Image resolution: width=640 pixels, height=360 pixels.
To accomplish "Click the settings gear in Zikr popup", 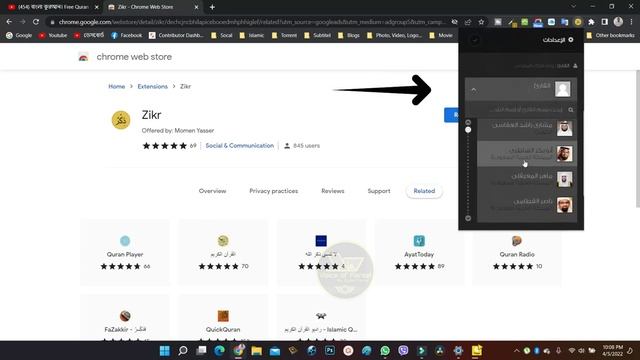I will (x=571, y=40).
